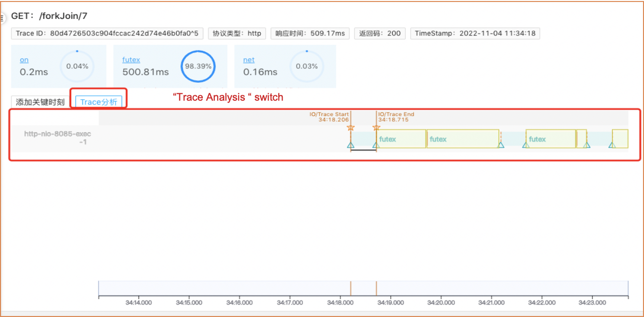Click triangle marker after second futex block

click(501, 145)
